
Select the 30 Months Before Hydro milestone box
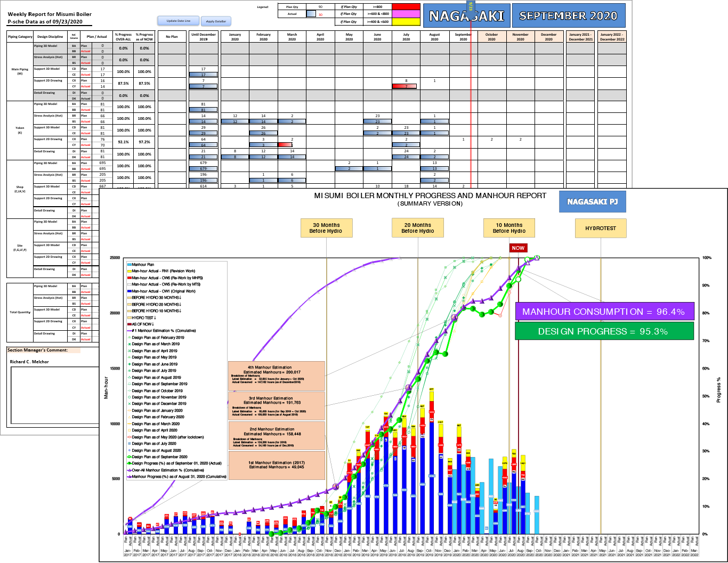pyautogui.click(x=326, y=228)
